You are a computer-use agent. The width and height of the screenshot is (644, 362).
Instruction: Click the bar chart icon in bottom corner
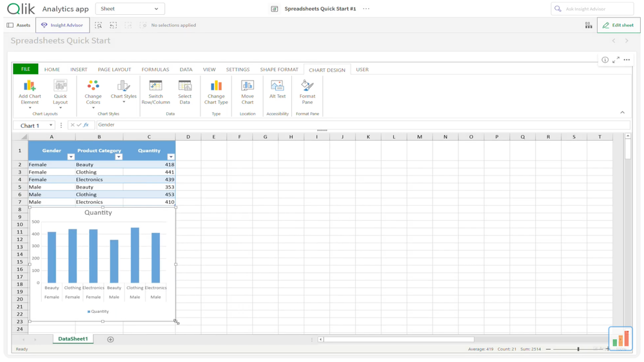621,339
